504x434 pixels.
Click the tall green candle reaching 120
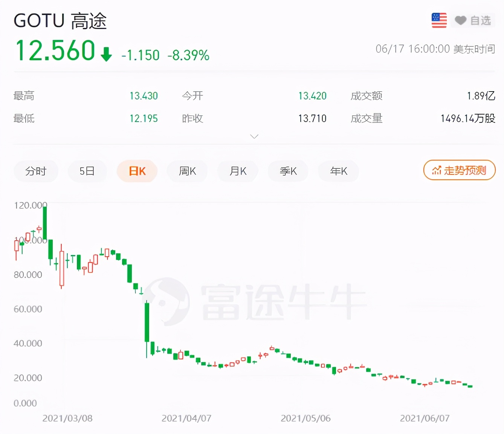point(45,223)
